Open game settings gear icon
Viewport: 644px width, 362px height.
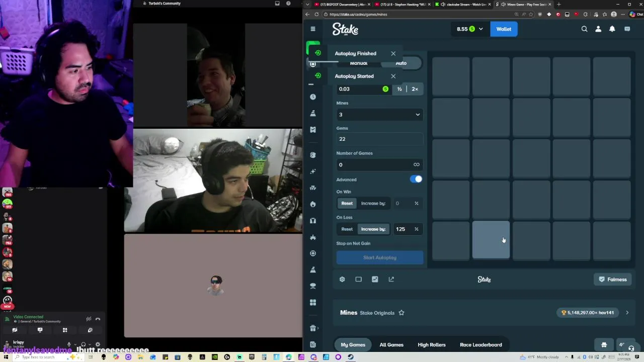(x=342, y=280)
